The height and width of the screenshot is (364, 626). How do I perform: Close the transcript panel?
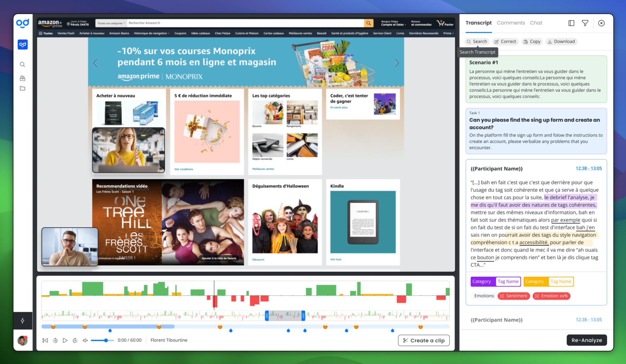click(x=601, y=23)
